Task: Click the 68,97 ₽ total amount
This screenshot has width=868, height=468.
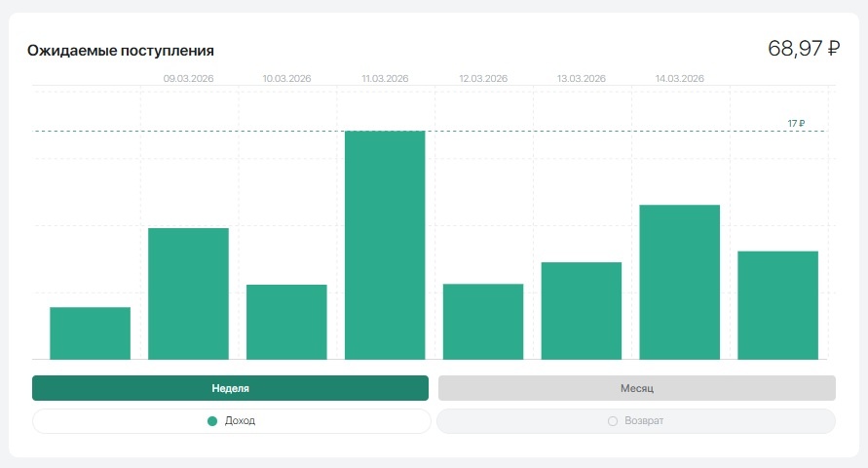Action: pos(804,48)
